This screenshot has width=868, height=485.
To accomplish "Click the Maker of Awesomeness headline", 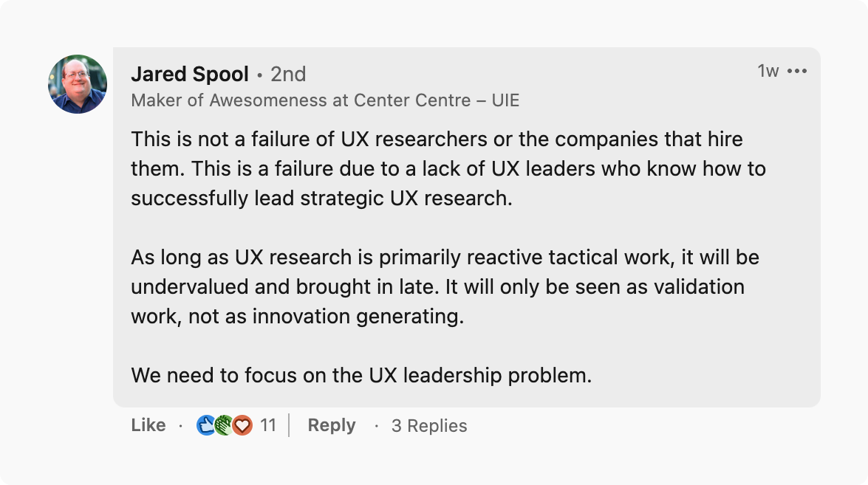I will point(325,100).
